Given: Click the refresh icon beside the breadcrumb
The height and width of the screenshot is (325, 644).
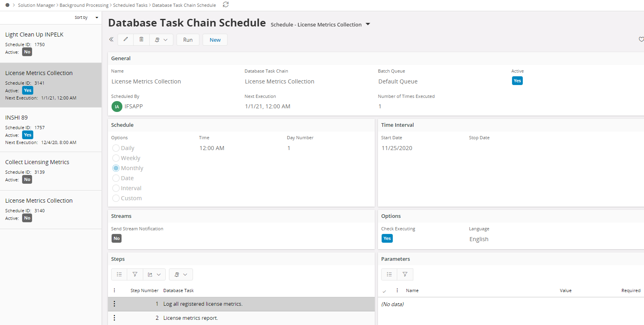Looking at the screenshot, I should pos(226,5).
